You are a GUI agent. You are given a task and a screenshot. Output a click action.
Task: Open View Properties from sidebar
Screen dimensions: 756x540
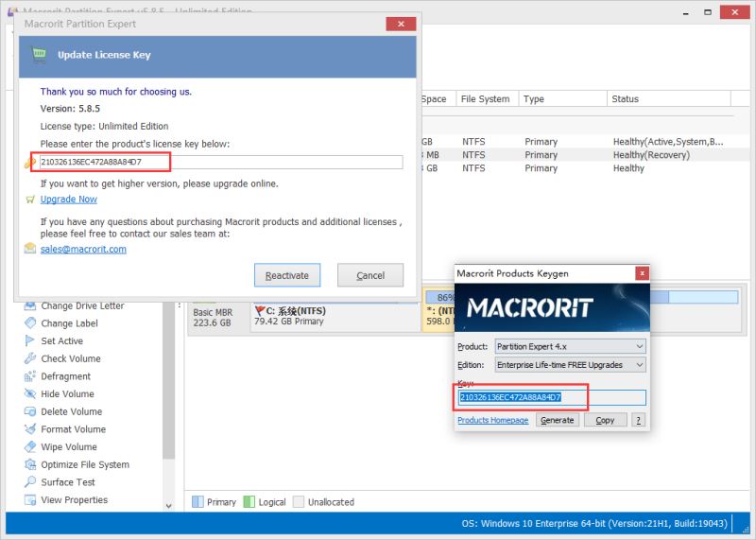(75, 500)
